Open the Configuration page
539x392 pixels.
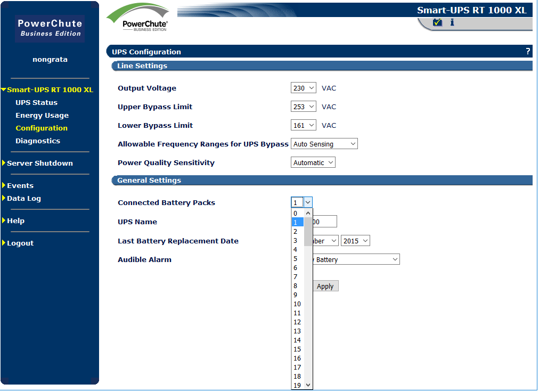click(x=41, y=128)
